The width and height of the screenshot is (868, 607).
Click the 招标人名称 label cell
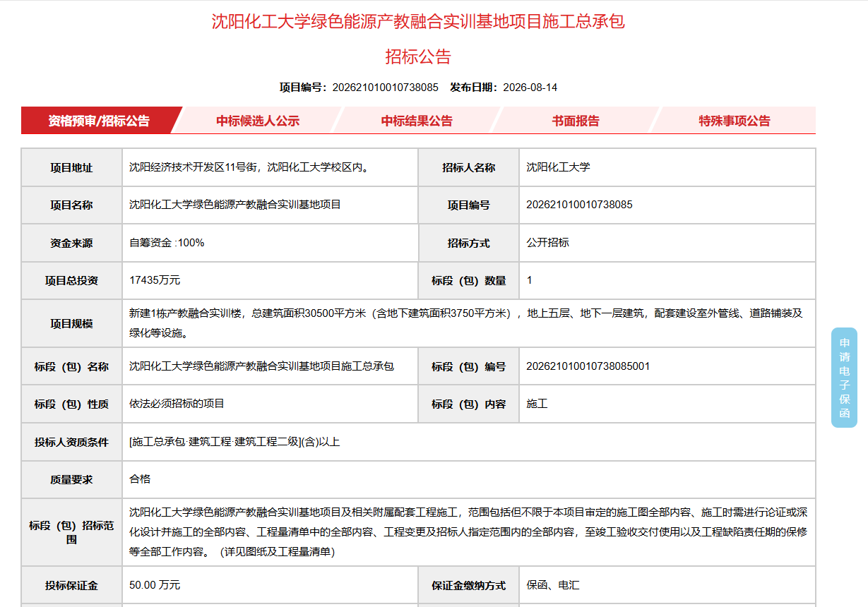coord(469,168)
